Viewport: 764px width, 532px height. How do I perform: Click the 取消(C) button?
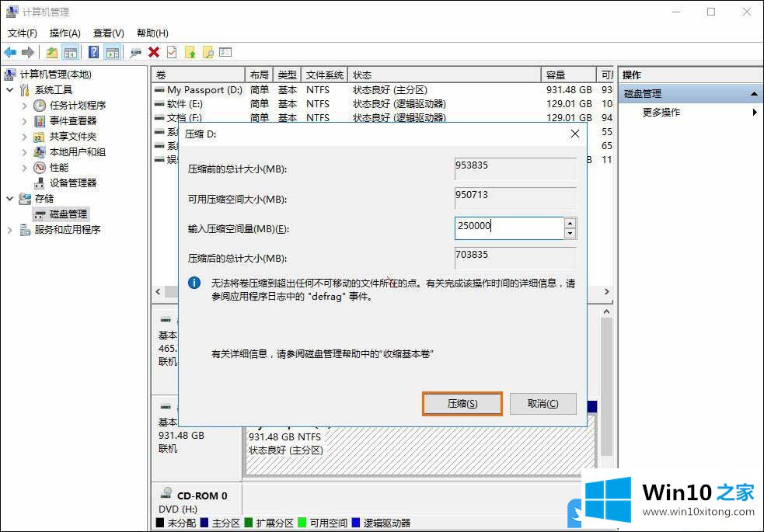[x=542, y=404]
